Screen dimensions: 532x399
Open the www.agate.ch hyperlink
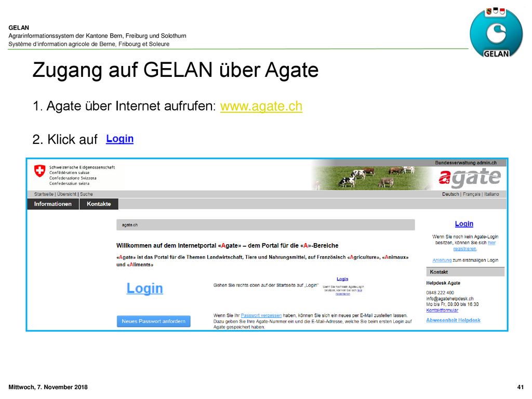pyautogui.click(x=261, y=106)
